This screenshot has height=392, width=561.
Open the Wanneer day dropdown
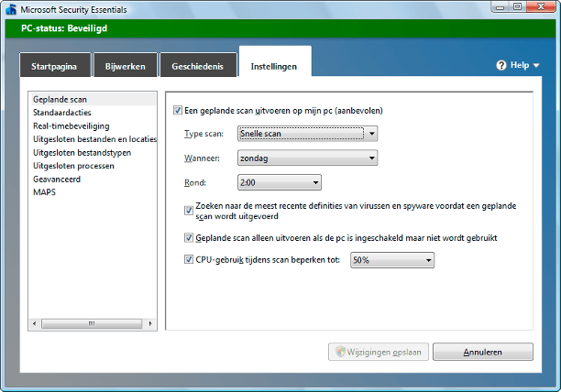click(x=308, y=158)
